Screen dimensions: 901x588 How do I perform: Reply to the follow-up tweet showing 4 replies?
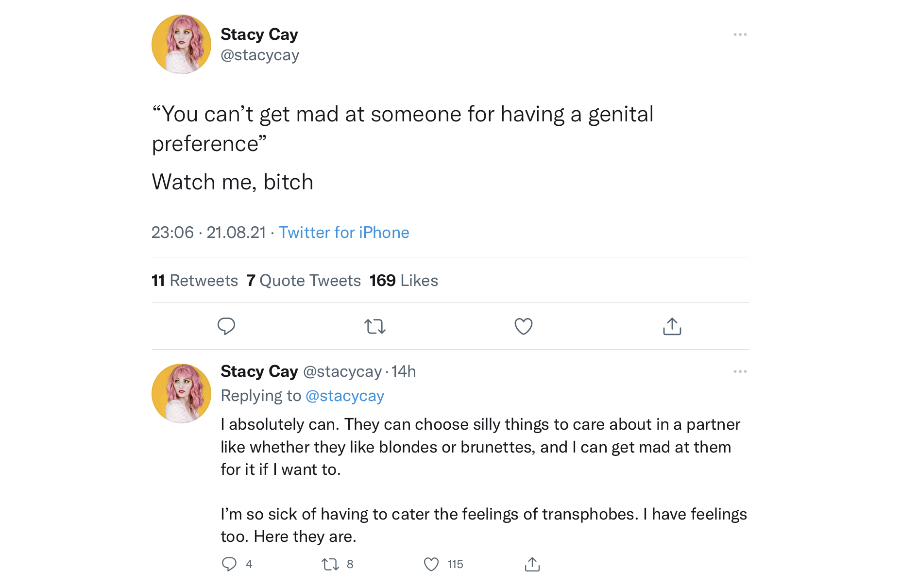(229, 564)
